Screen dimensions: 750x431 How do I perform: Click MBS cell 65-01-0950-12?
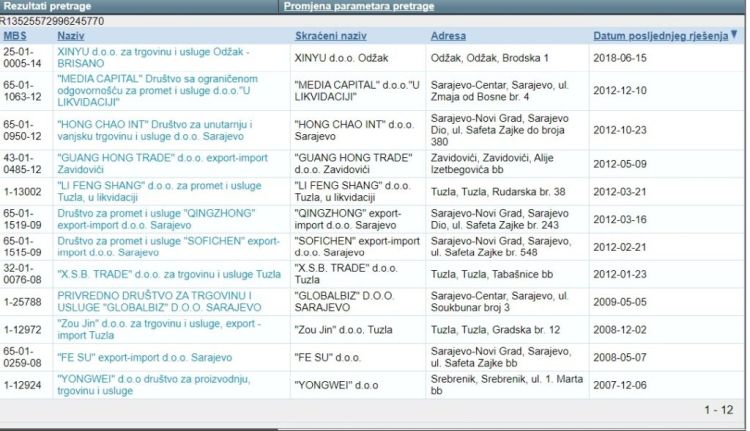(x=22, y=130)
